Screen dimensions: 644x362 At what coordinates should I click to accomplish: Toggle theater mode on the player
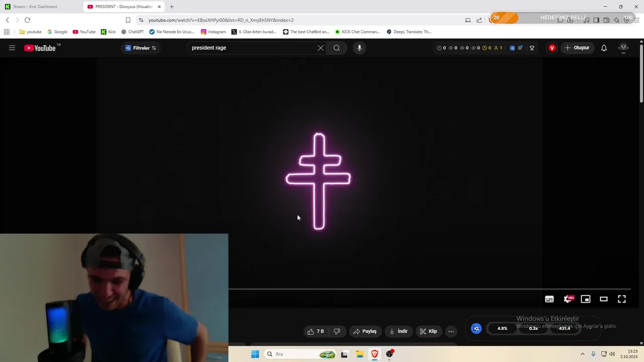click(x=604, y=299)
